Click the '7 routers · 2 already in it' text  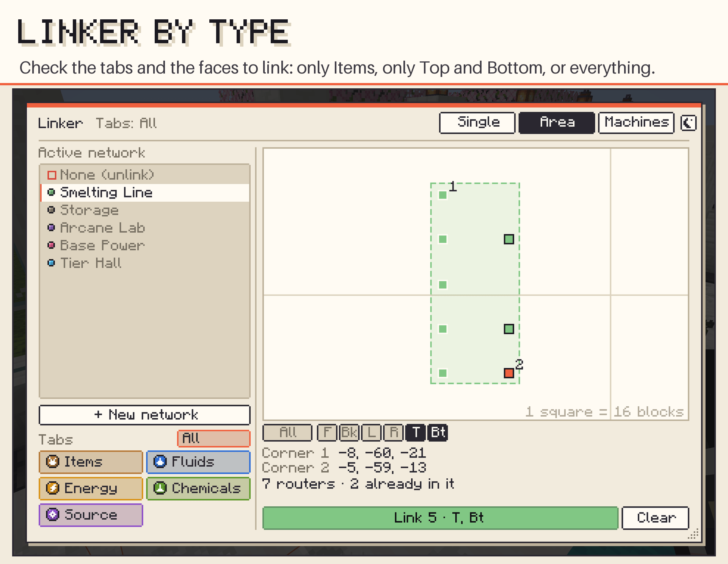[x=358, y=484]
